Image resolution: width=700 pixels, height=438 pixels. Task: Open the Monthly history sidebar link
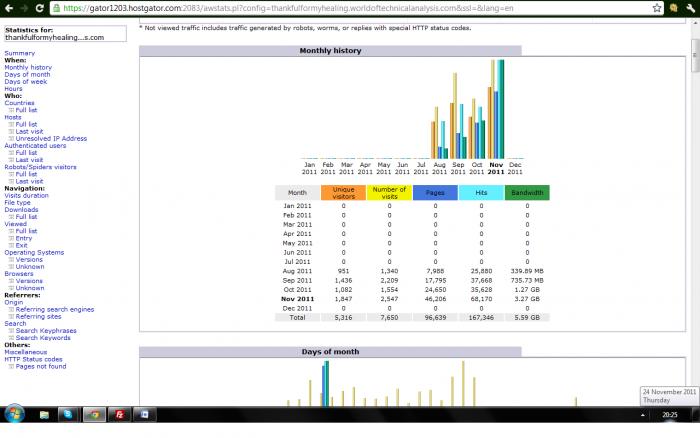click(28, 67)
